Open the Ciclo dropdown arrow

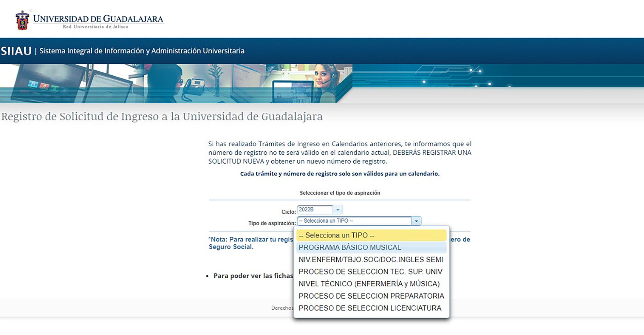pos(337,210)
